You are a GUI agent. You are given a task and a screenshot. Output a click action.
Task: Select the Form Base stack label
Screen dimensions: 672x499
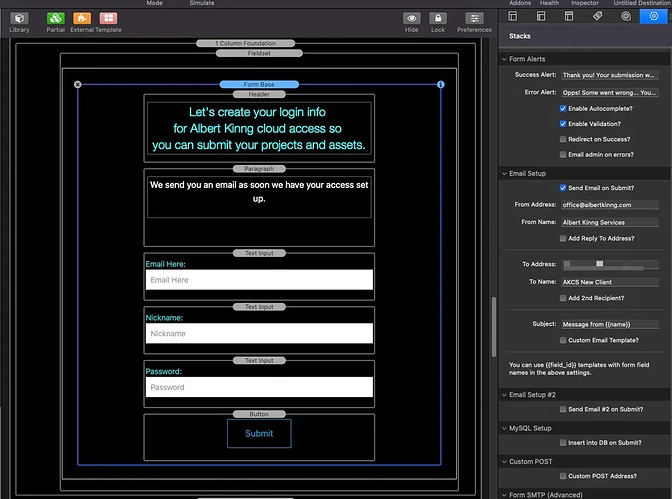pyautogui.click(x=259, y=84)
